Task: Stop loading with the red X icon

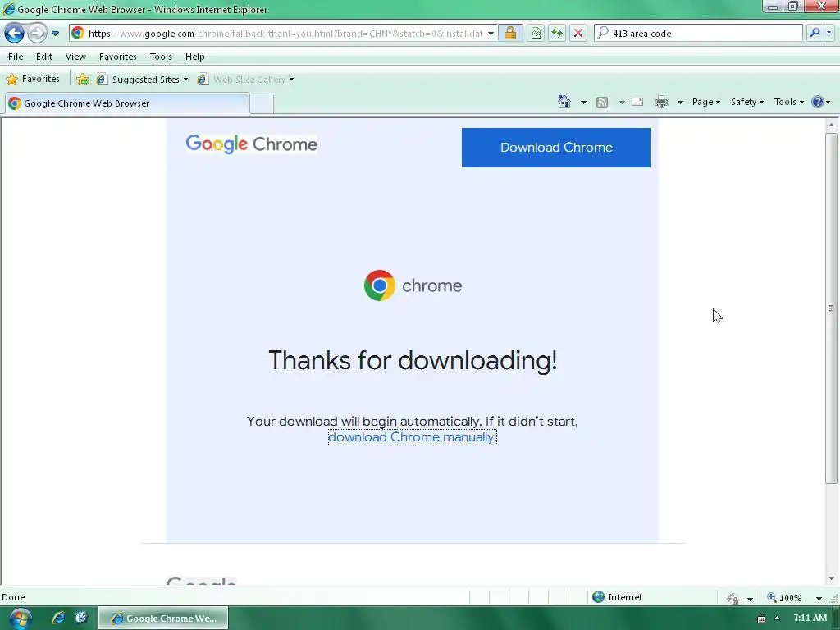Action: pos(578,33)
